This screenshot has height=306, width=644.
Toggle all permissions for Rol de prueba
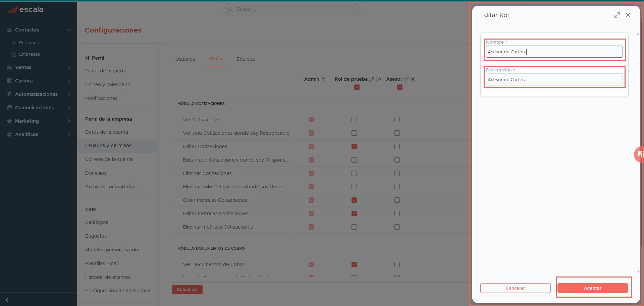pyautogui.click(x=357, y=87)
